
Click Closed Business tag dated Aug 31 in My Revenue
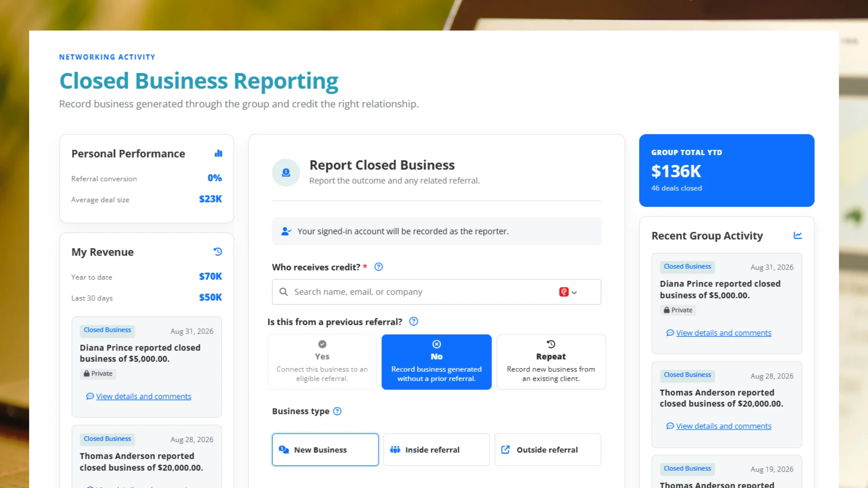point(107,330)
